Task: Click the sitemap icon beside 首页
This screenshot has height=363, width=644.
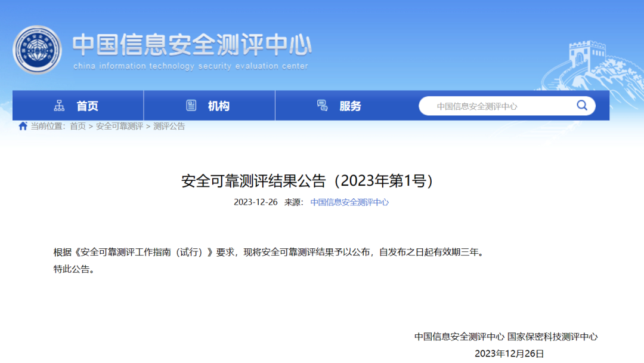Action: (58, 104)
